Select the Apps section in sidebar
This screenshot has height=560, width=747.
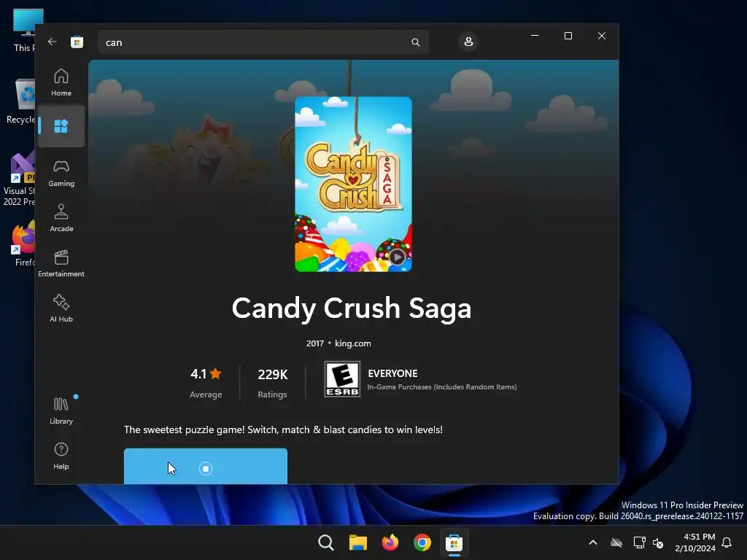[x=61, y=126]
